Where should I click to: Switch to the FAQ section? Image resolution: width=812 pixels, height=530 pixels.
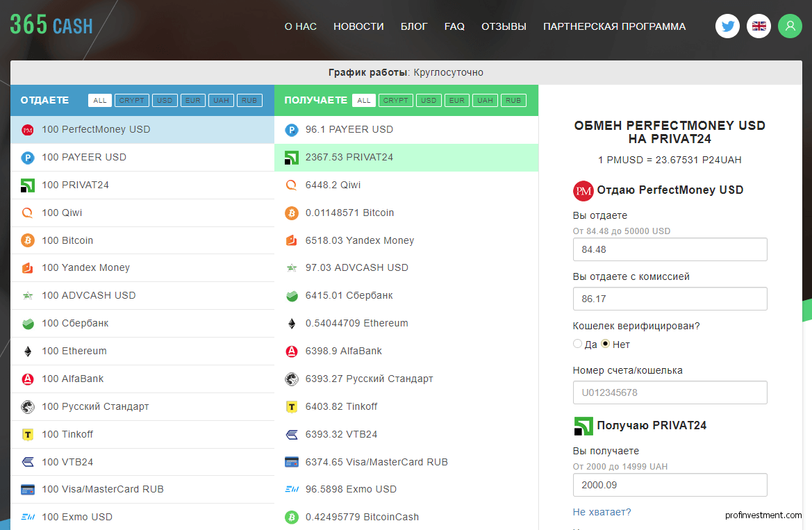coord(454,26)
